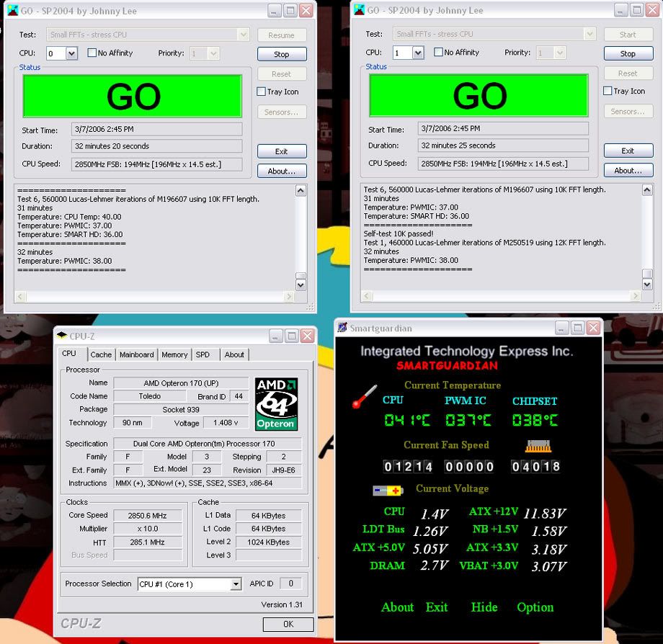Screen dimensions: 663x644
Task: Click Core Speed value 2850.6 MHz in CPU-Z
Action: click(x=147, y=515)
